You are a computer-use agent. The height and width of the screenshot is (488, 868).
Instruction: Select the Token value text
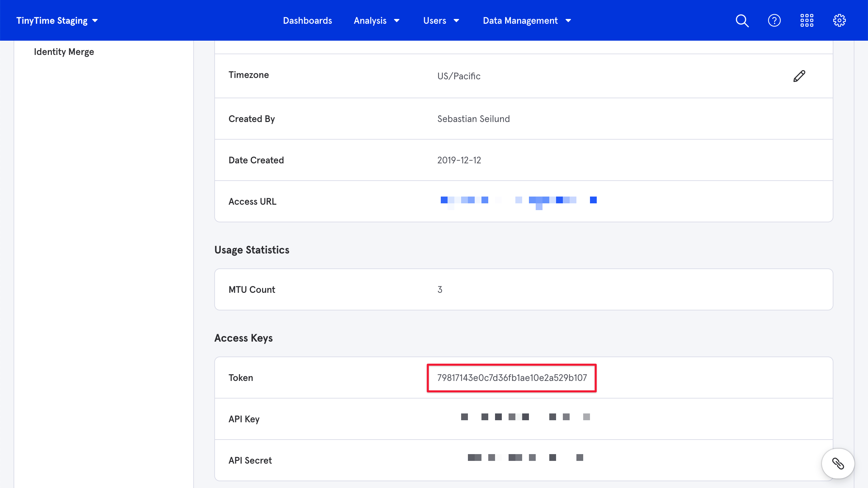[x=512, y=378]
